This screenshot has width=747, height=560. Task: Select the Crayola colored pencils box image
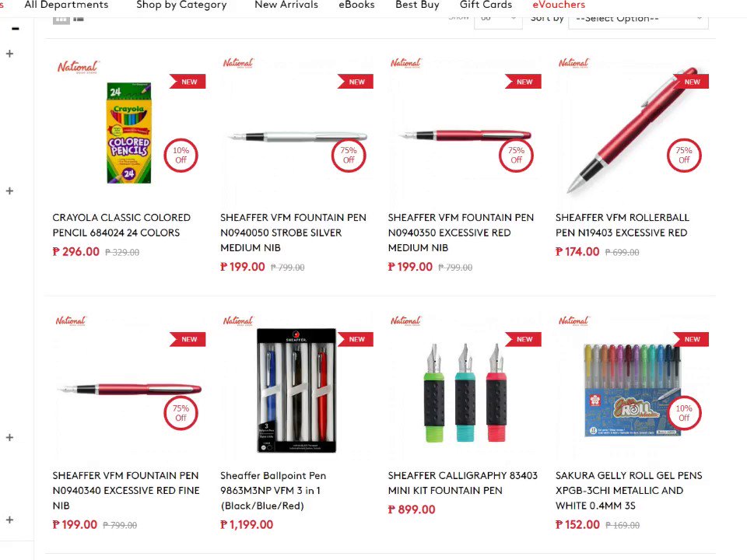[128, 133]
